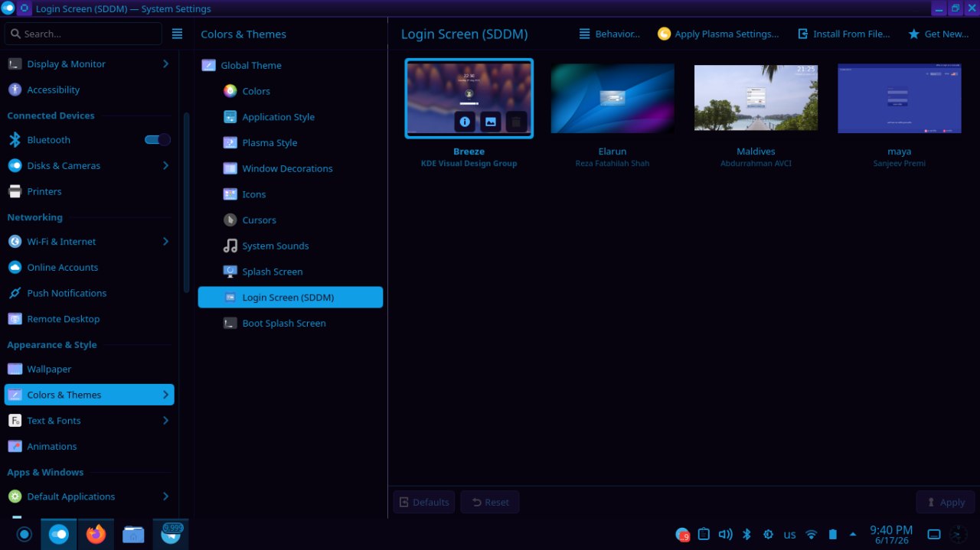Open the battery tray icon
Image resolution: width=980 pixels, height=550 pixels.
[x=833, y=534]
